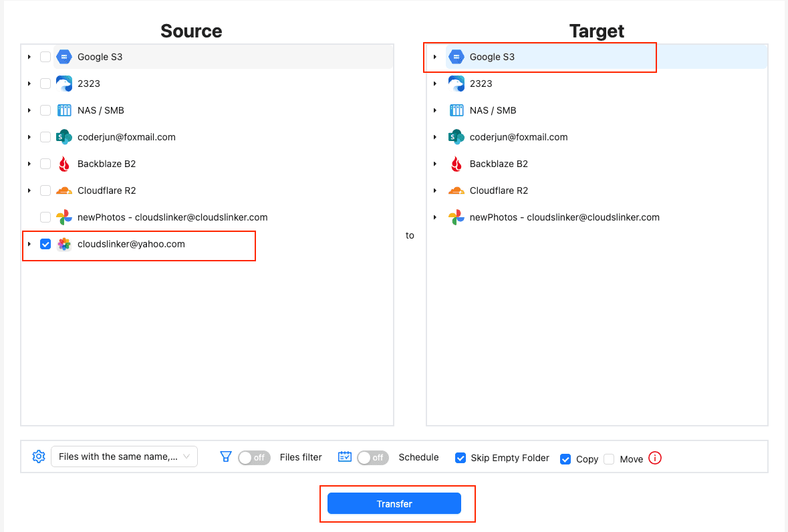
Task: Select the Google S3 icon in Source
Action: coord(64,57)
